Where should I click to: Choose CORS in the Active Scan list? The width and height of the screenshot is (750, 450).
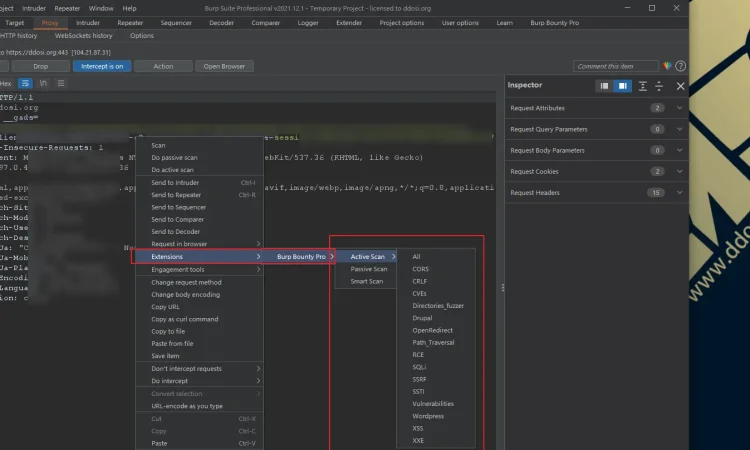click(x=436, y=269)
